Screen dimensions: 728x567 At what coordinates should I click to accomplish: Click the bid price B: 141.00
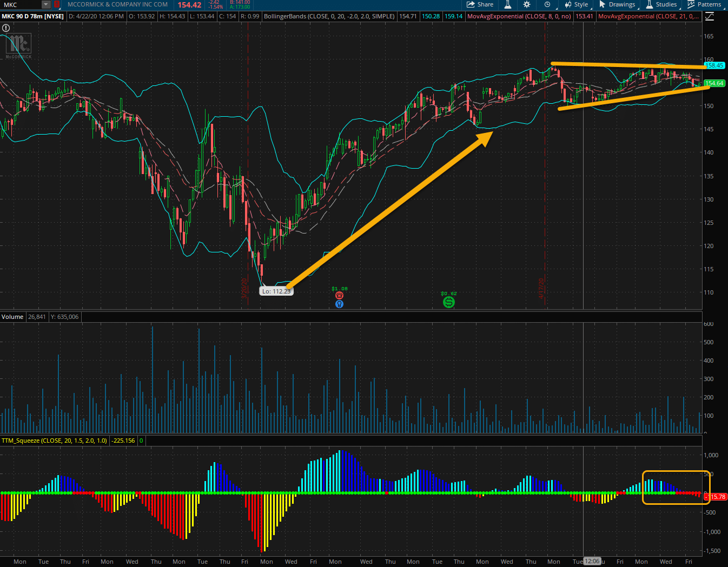coord(240,2)
